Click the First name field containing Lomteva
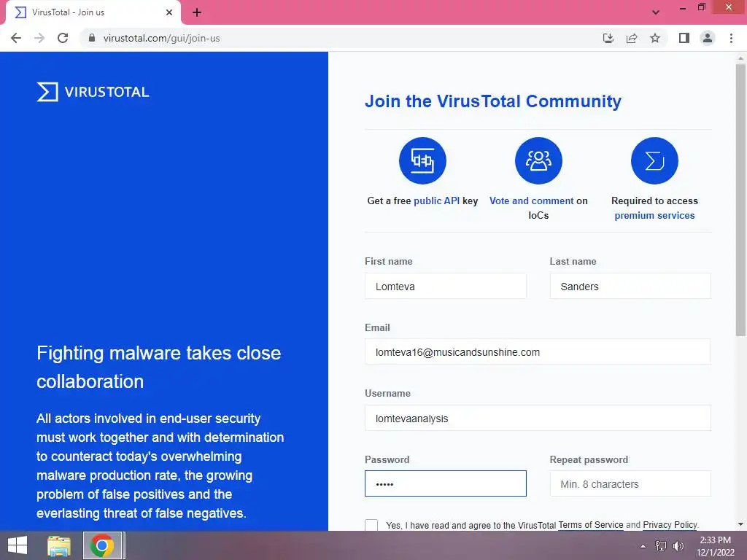This screenshot has height=560, width=747. coord(446,286)
